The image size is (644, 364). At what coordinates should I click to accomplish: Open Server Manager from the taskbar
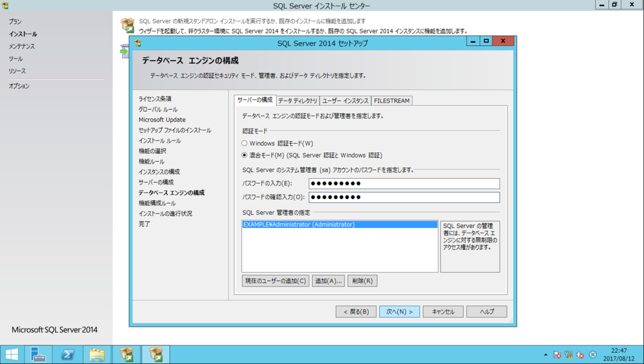coord(38,355)
